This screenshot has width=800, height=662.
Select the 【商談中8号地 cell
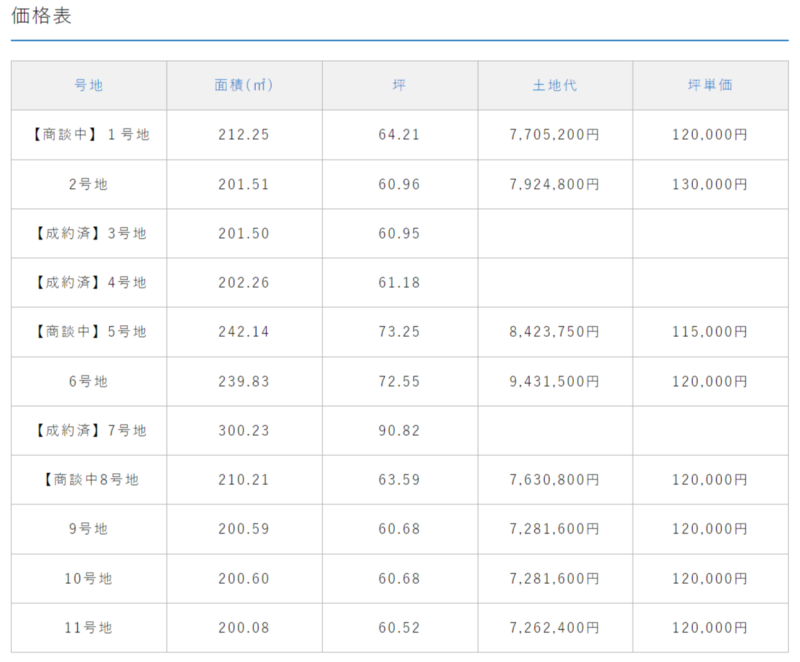click(89, 480)
